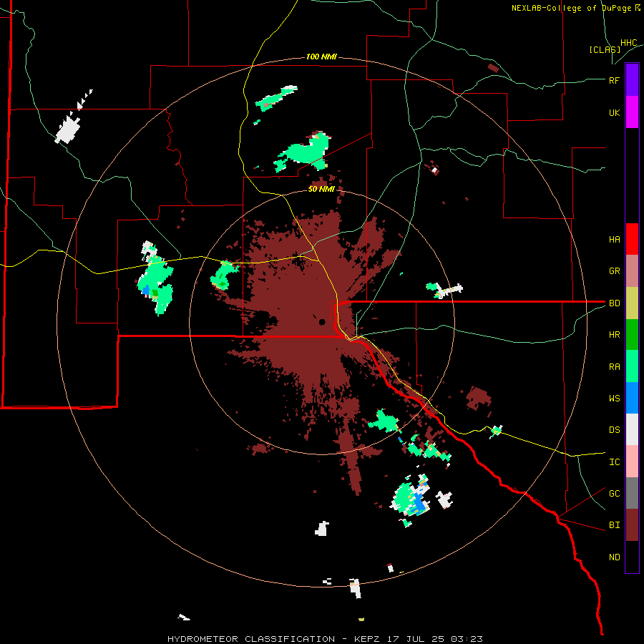Viewport: 644px width, 644px height.
Task: Click the 'RF' legend label
Action: point(614,80)
